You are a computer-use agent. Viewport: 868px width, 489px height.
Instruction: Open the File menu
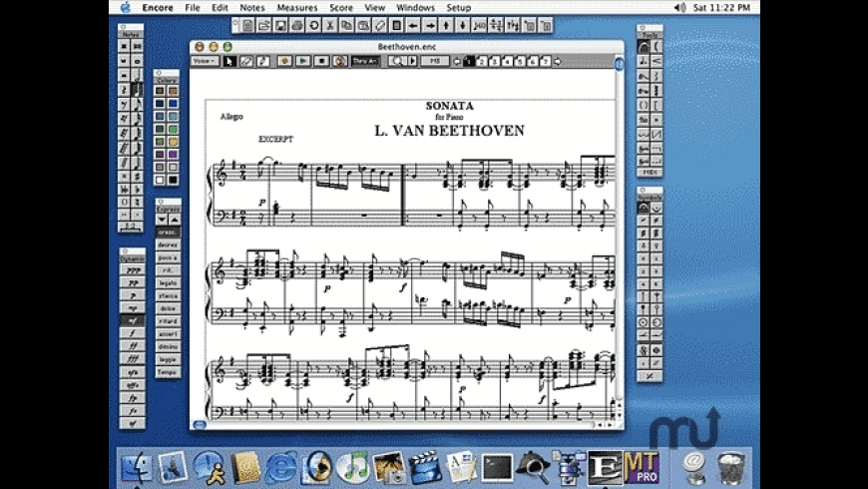[193, 8]
